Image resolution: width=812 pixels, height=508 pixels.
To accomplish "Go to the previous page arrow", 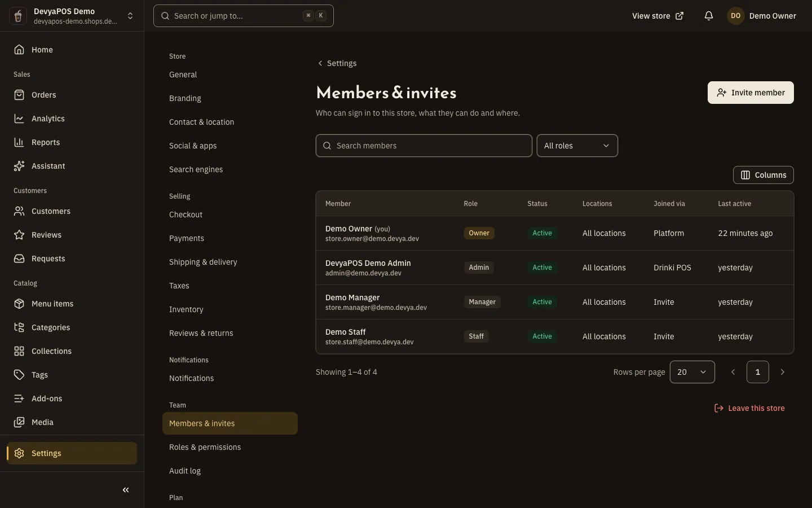I will 733,372.
